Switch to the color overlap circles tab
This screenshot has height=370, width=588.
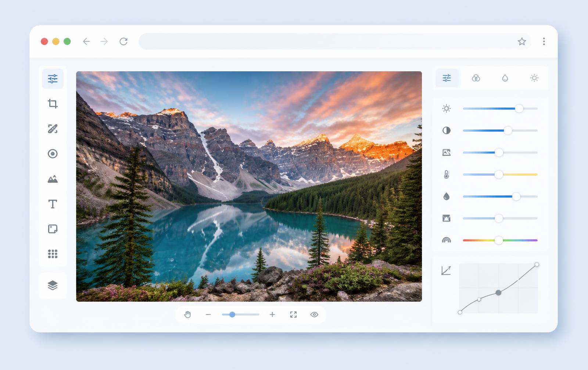click(476, 78)
